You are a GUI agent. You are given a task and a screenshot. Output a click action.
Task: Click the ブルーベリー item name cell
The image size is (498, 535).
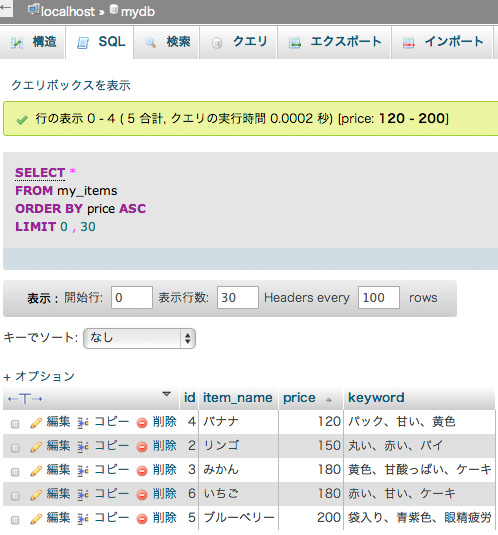pyautogui.click(x=238, y=518)
